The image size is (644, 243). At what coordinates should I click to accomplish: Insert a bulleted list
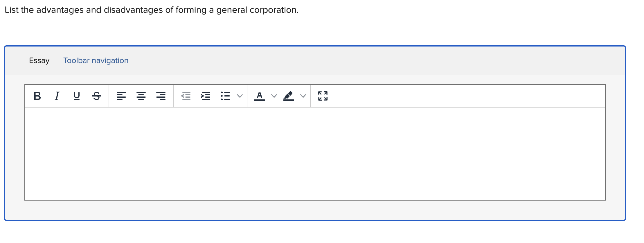226,96
